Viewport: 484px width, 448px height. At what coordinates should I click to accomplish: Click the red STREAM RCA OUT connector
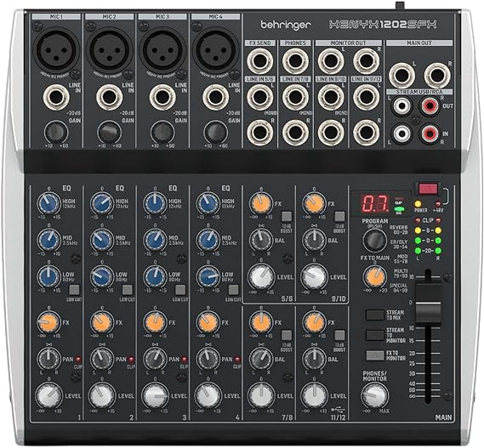point(430,105)
